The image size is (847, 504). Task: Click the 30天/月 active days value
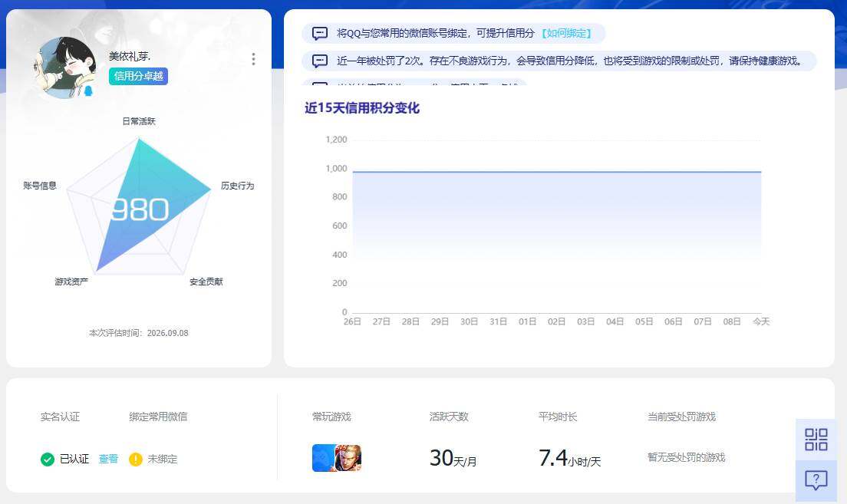[453, 458]
